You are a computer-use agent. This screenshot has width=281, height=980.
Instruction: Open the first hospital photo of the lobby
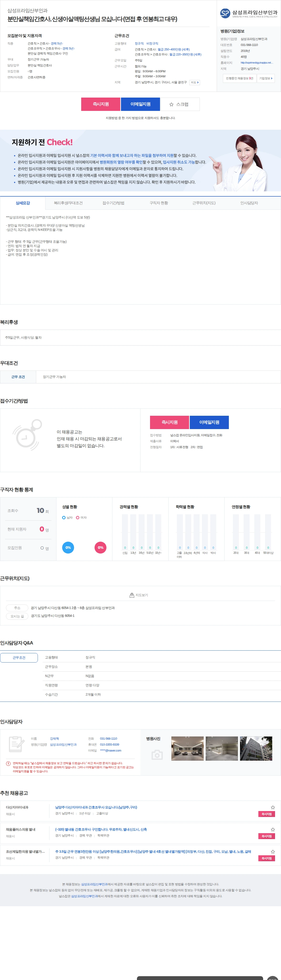click(x=187, y=748)
